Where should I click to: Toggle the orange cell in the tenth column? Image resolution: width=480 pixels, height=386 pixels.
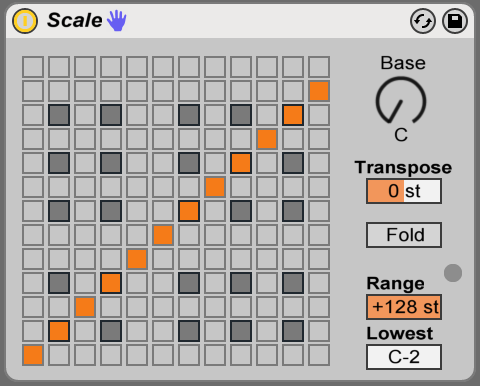pyautogui.click(x=267, y=139)
